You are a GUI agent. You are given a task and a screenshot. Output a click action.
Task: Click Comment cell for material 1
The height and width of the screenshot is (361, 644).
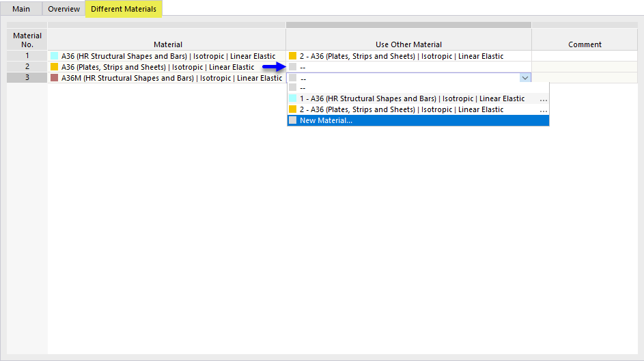pos(585,56)
